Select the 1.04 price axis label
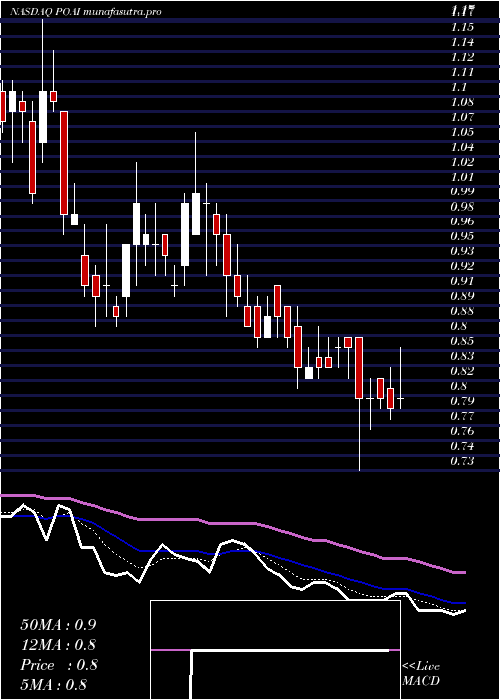 point(462,147)
